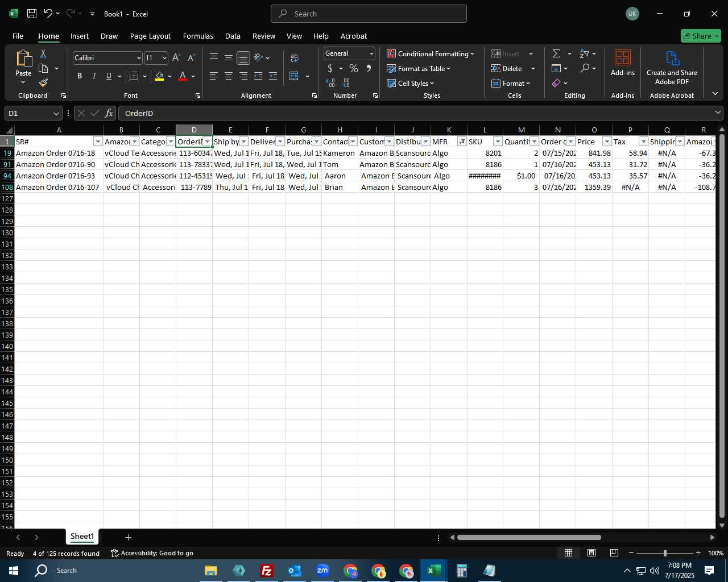Click the Clear eraser icon
Screen dimensions: 728x582
[556, 83]
